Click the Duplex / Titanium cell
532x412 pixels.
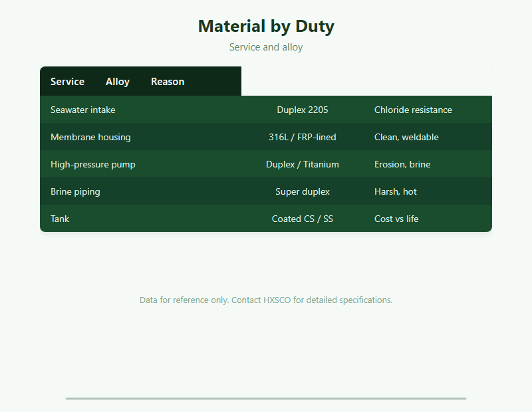[x=303, y=164]
